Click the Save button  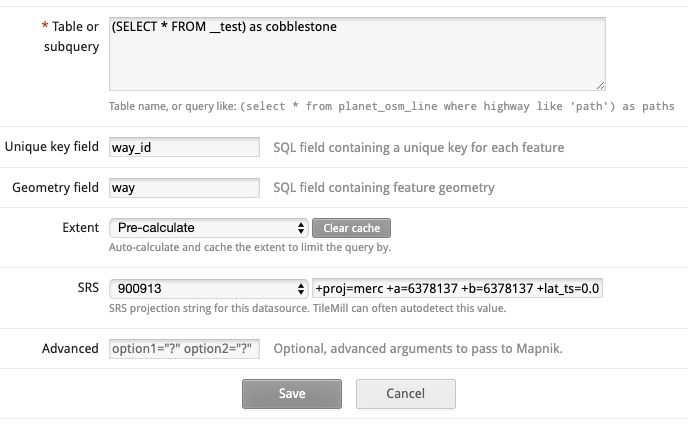(x=292, y=394)
